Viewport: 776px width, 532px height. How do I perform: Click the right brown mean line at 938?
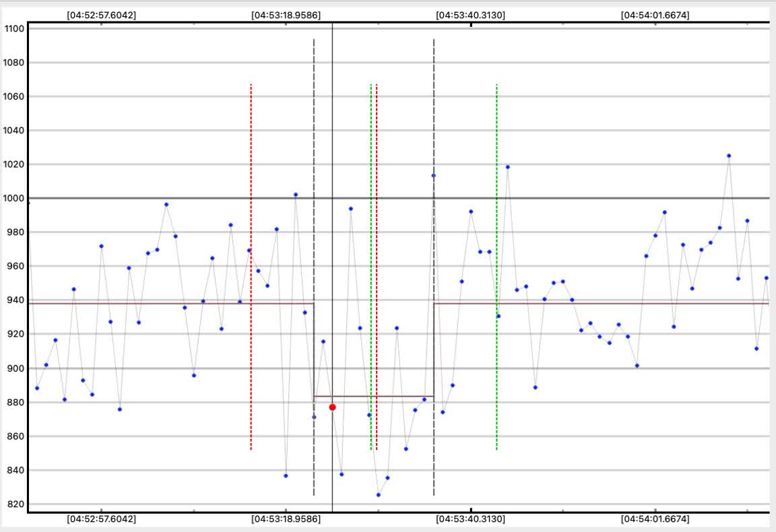[x=602, y=303]
